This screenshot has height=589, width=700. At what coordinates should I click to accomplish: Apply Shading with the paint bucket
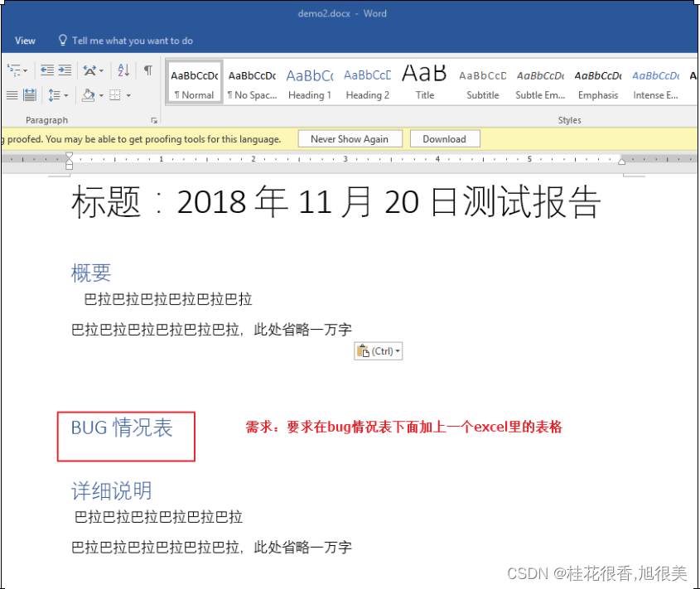[x=89, y=94]
